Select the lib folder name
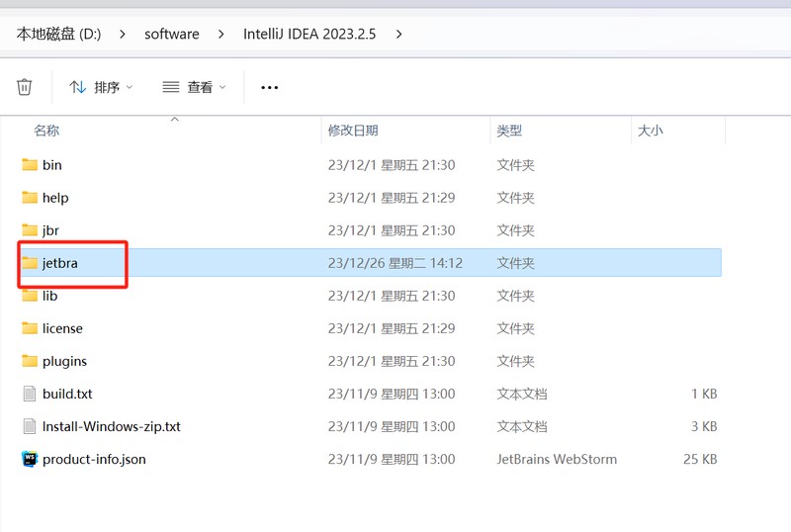Viewport: 791px width, 532px height. [x=50, y=296]
